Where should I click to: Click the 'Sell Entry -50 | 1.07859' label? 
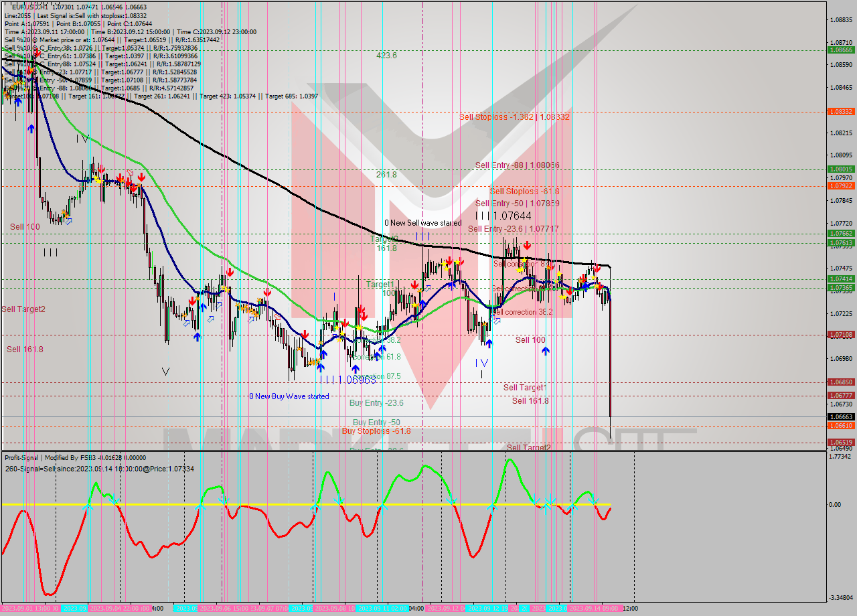click(x=518, y=203)
